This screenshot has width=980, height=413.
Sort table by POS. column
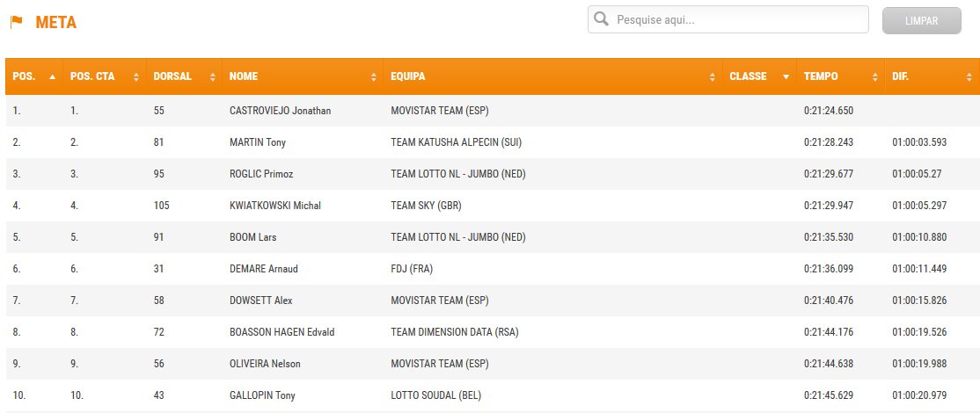tap(34, 76)
